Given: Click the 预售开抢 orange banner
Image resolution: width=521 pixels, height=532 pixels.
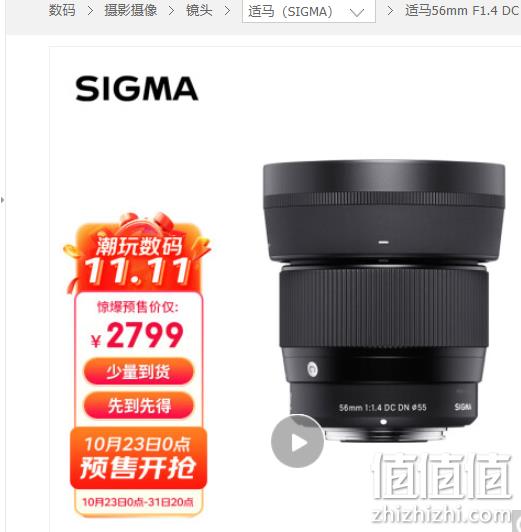Looking at the screenshot, I should point(138,458).
